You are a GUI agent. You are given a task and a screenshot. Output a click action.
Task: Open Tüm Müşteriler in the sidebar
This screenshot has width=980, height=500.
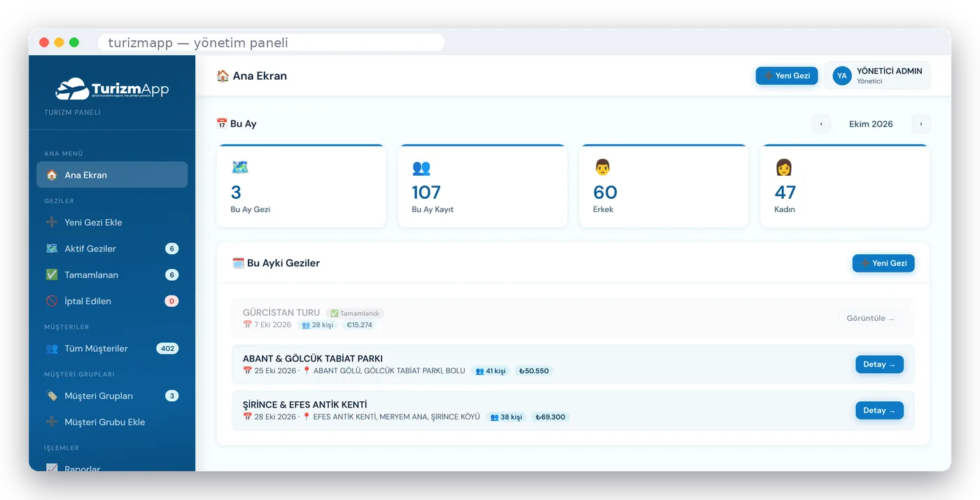pos(112,348)
